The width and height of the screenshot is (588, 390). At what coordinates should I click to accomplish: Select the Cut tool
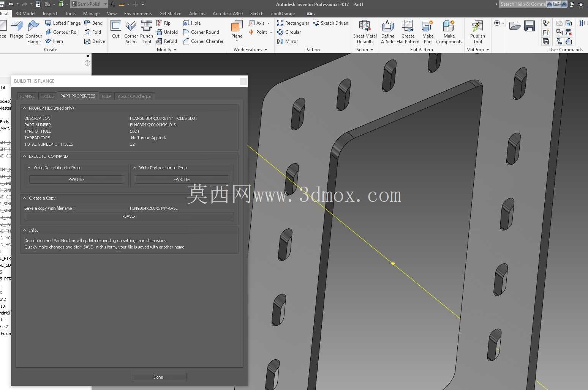(x=116, y=30)
